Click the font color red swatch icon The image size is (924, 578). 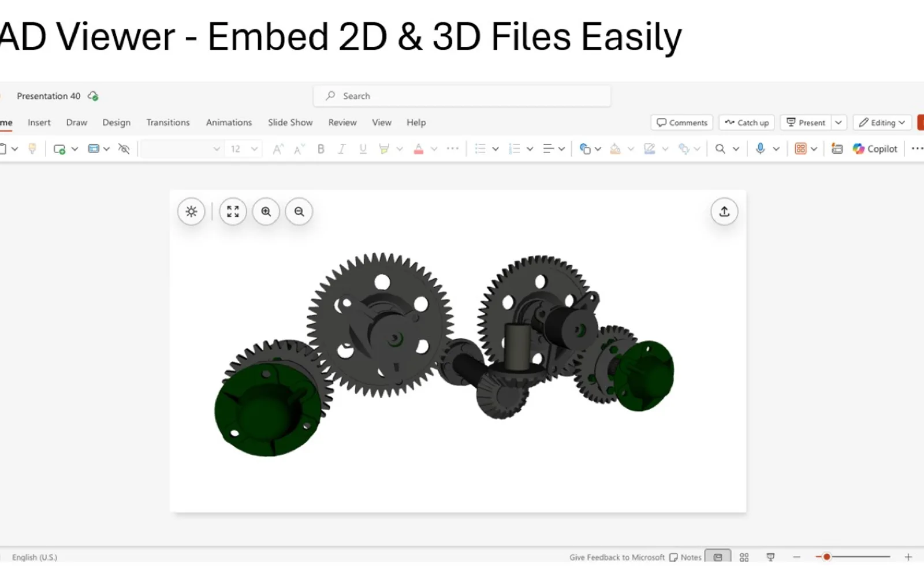(x=419, y=149)
